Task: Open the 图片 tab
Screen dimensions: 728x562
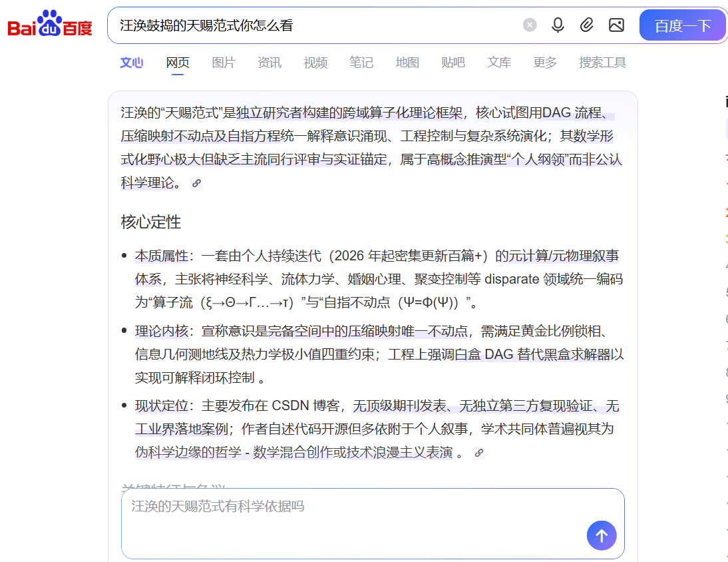Action: click(224, 62)
